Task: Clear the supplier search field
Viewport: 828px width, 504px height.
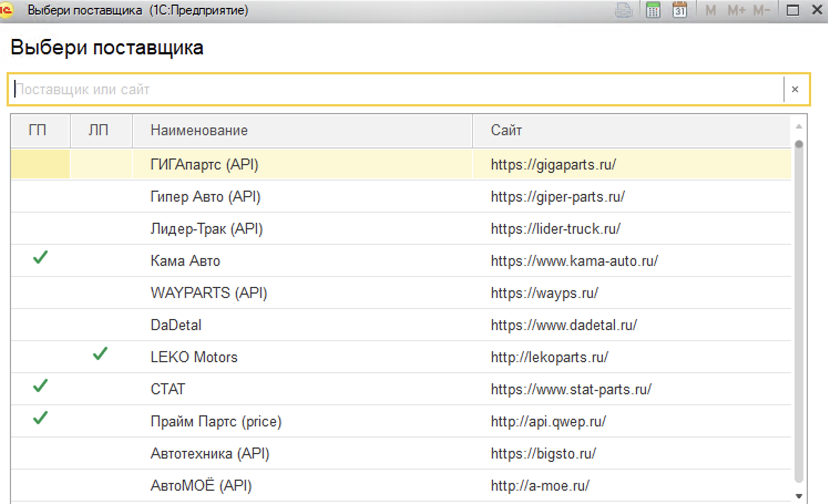Action: [x=795, y=89]
